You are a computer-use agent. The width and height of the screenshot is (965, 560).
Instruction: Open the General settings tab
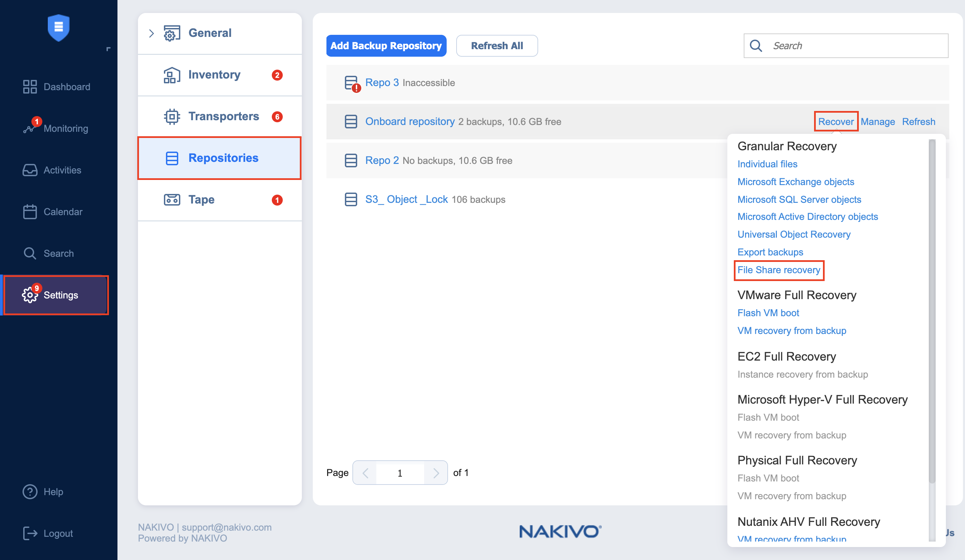[x=220, y=33]
